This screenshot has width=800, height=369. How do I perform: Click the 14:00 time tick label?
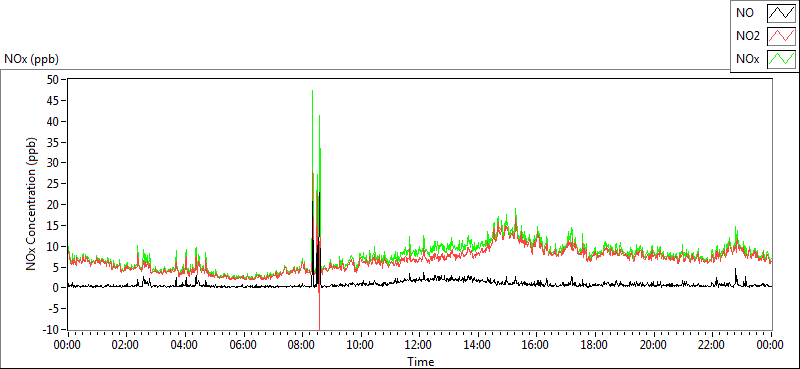(478, 345)
